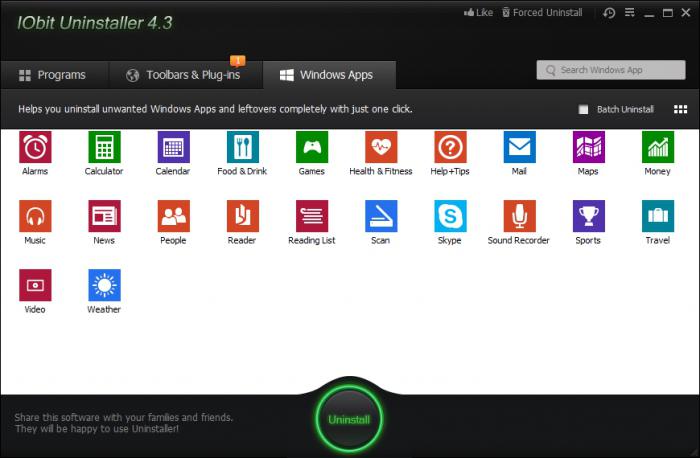The image size is (700, 458).
Task: Switch to the Programs tab
Action: coord(53,75)
